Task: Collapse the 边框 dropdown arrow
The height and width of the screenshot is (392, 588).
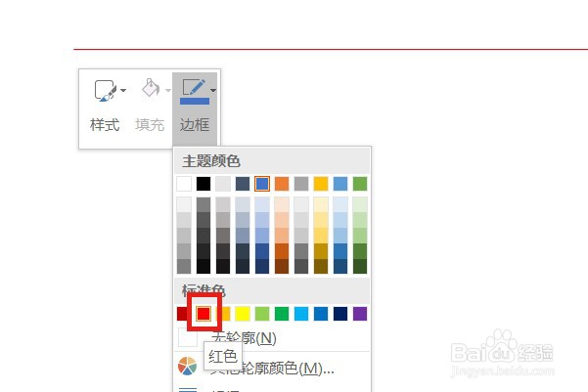Action: point(213,90)
